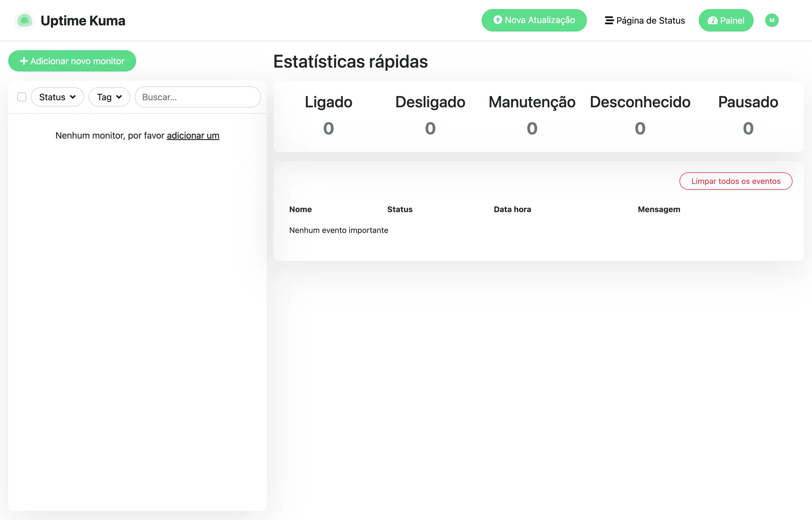
Task: Expand the Tag filter dropdown
Action: coord(109,97)
